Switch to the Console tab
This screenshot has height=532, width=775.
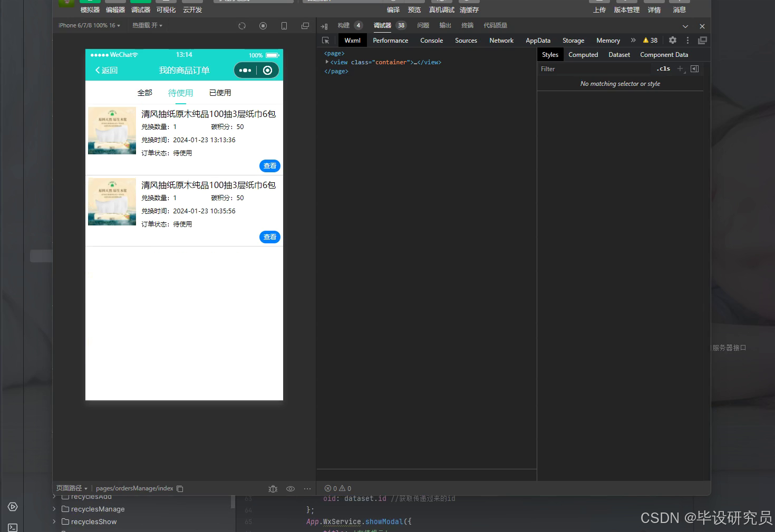tap(432, 41)
